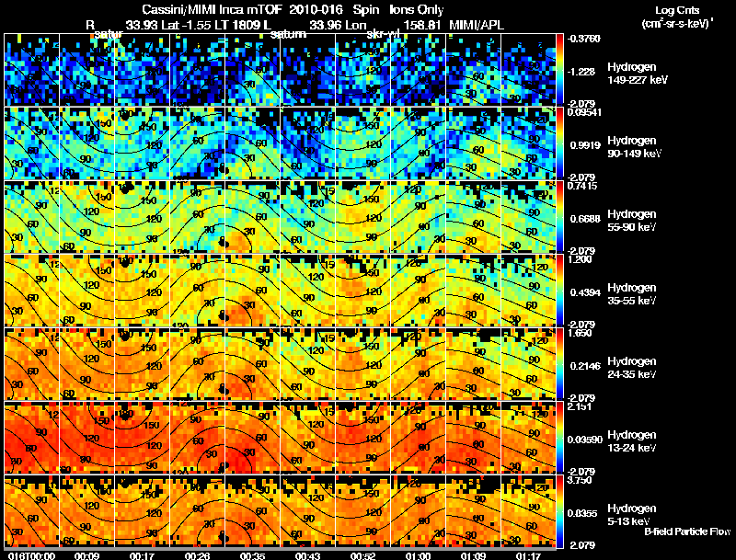Click the 158.81 Lon value in the header
Screen dimensions: 736x560
pyautogui.click(x=422, y=25)
